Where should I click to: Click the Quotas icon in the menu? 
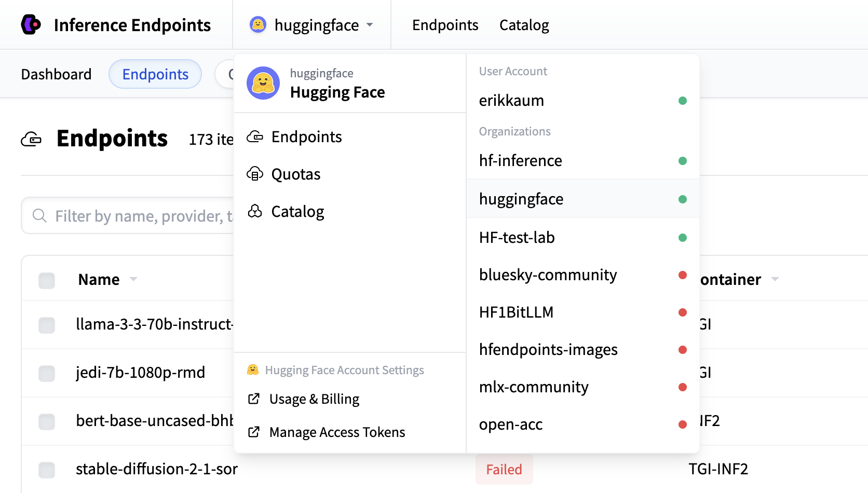tap(255, 174)
